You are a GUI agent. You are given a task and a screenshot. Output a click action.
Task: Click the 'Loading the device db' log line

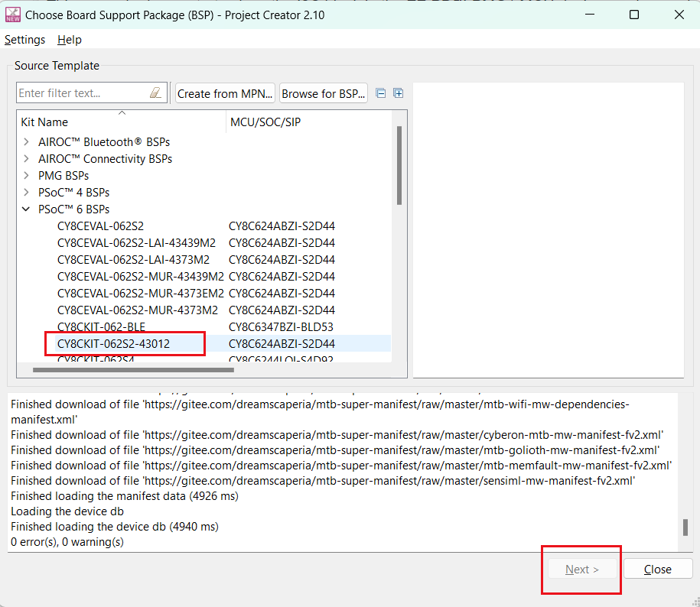(x=67, y=511)
